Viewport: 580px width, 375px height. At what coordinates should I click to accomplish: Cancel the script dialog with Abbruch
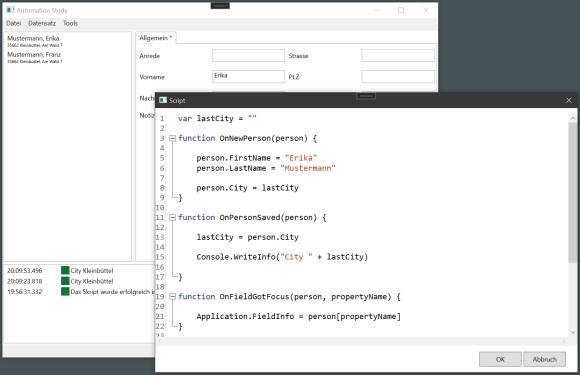544,359
